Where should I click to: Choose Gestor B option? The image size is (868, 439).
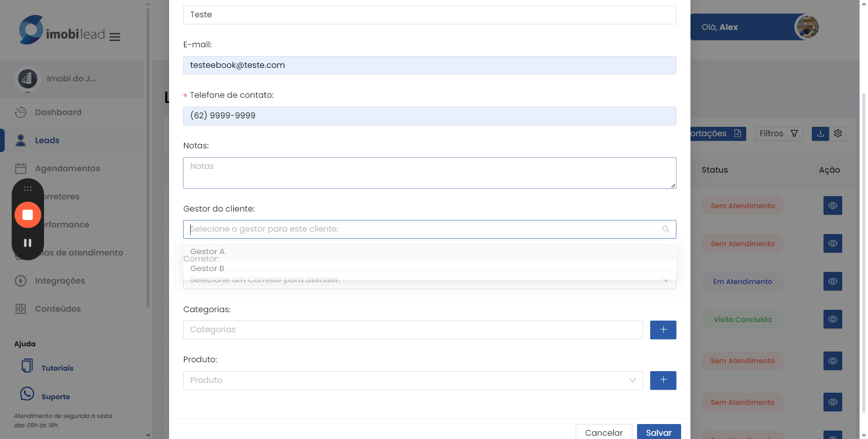point(208,268)
